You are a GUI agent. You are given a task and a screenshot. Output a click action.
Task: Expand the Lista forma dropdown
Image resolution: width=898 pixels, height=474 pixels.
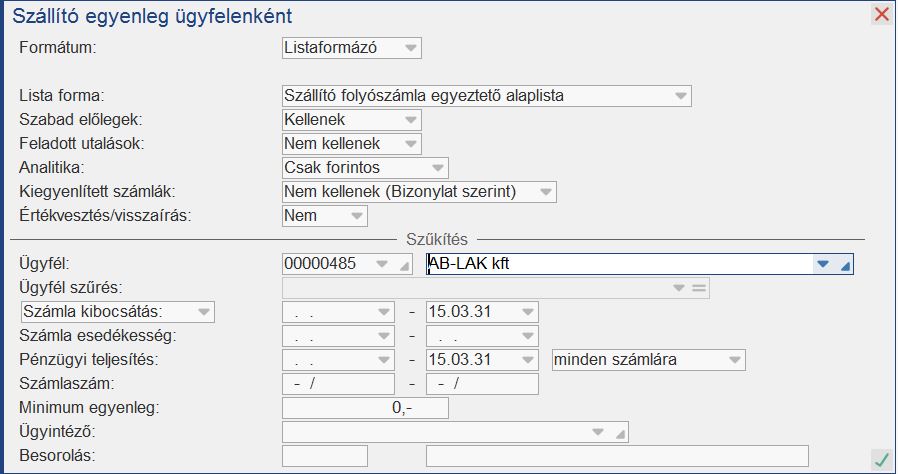[680, 96]
